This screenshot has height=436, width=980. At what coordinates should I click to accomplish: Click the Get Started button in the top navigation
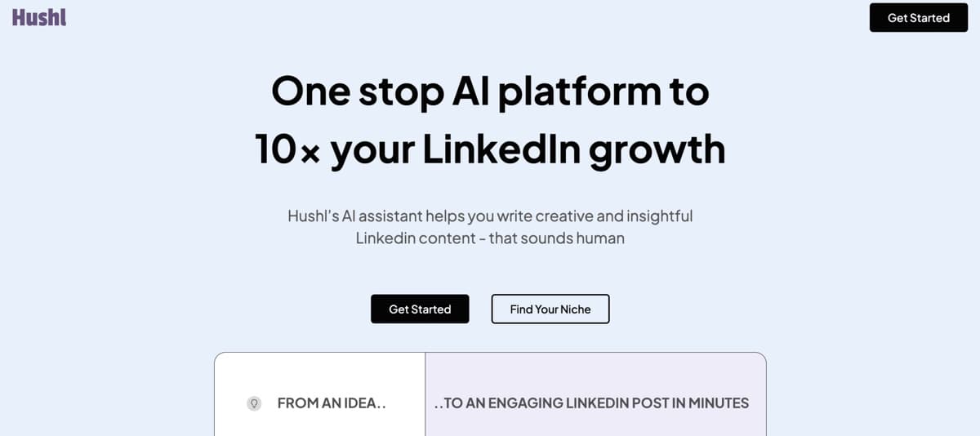point(918,18)
